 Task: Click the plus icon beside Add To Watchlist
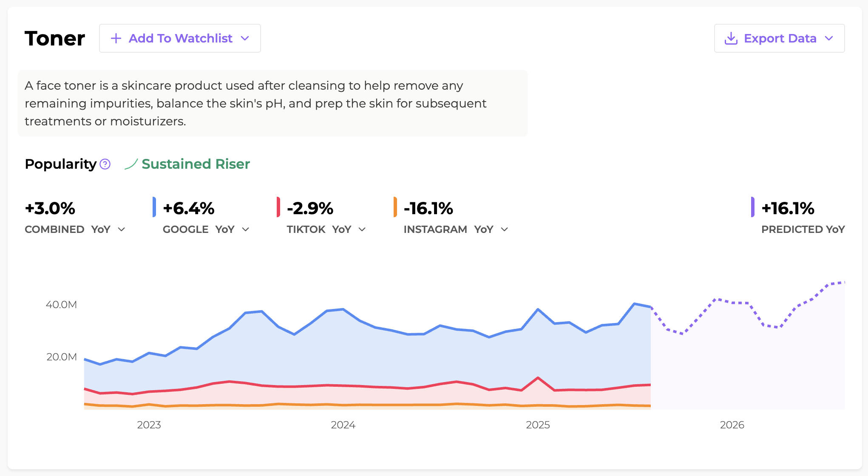[x=116, y=39]
